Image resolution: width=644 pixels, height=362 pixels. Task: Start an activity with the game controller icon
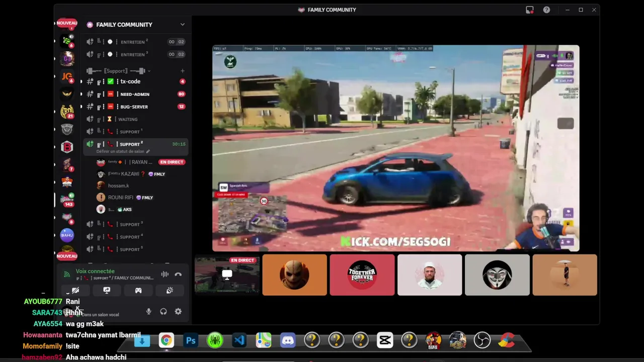[138, 290]
